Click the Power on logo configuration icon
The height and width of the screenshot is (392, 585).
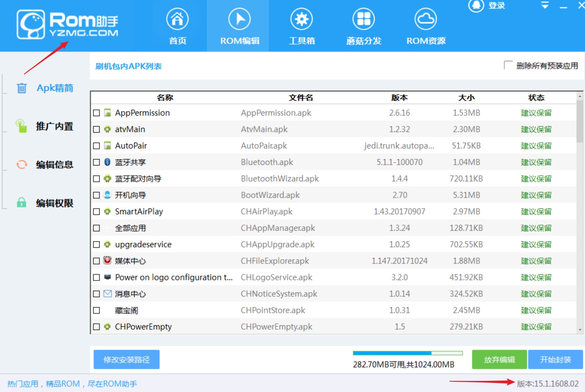click(107, 277)
